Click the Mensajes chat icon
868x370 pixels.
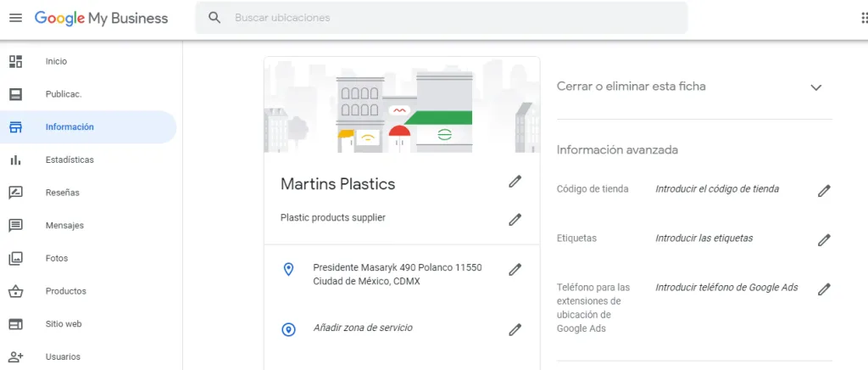pos(15,226)
